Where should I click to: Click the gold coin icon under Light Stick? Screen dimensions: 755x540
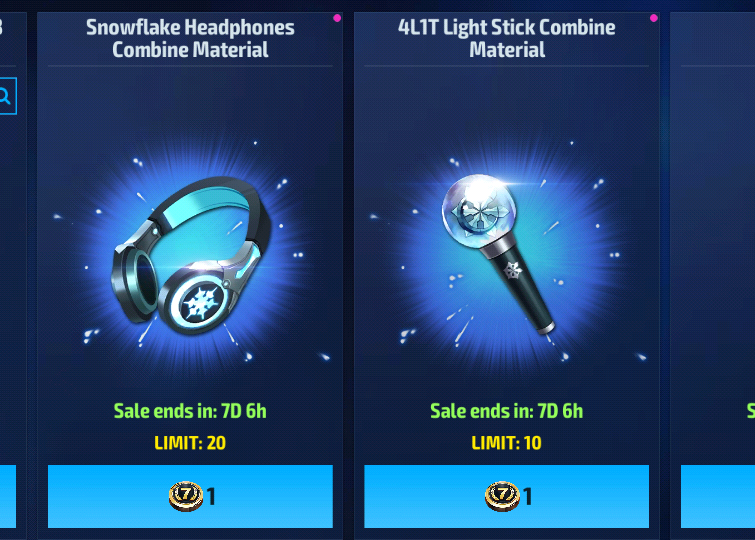click(x=502, y=496)
